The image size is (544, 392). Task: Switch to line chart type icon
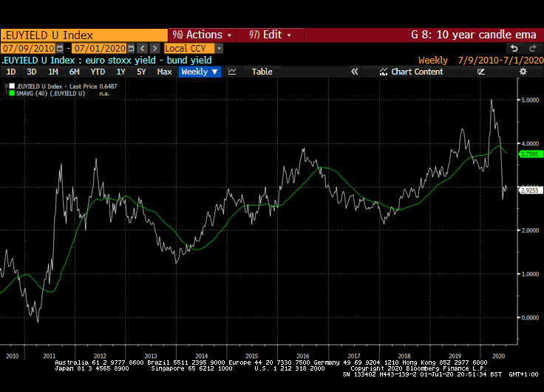[x=232, y=72]
